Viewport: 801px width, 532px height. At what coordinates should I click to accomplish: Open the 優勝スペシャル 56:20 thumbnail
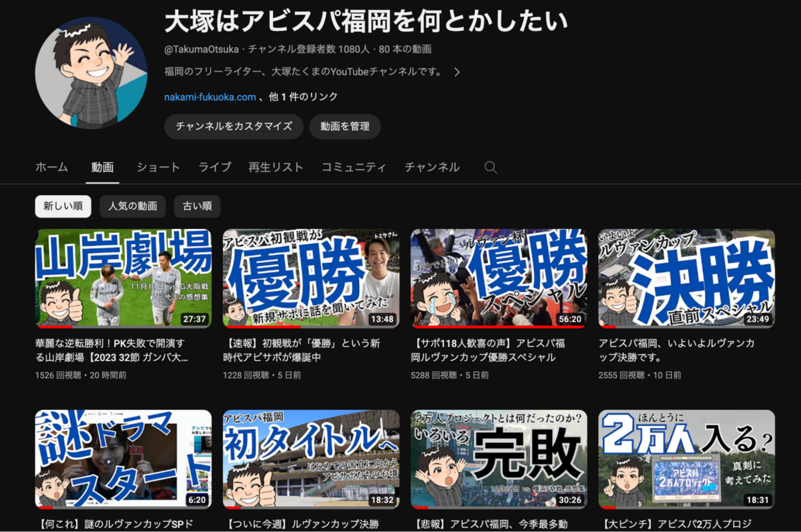tap(499, 278)
